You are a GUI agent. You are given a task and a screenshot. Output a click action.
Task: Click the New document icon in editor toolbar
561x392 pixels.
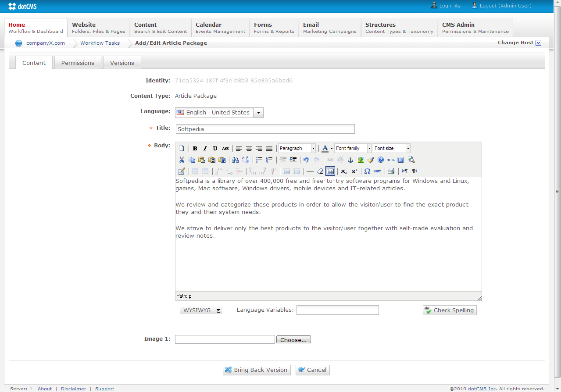(181, 148)
